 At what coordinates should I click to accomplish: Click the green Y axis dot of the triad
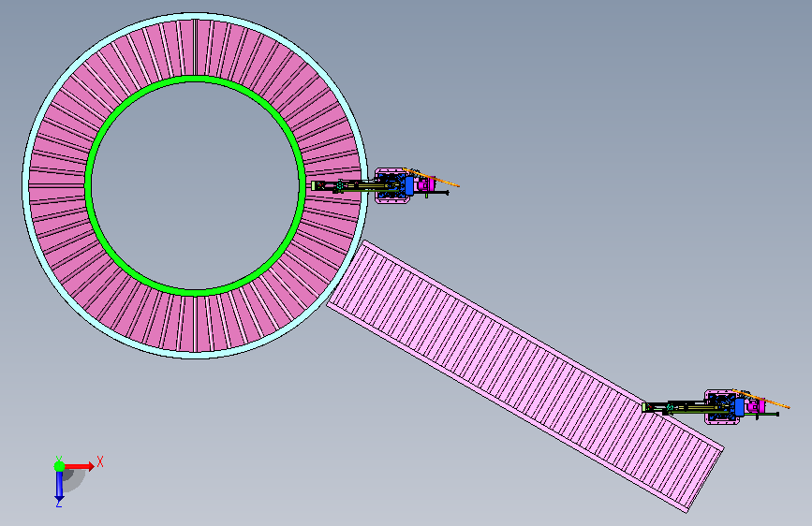pyautogui.click(x=60, y=466)
